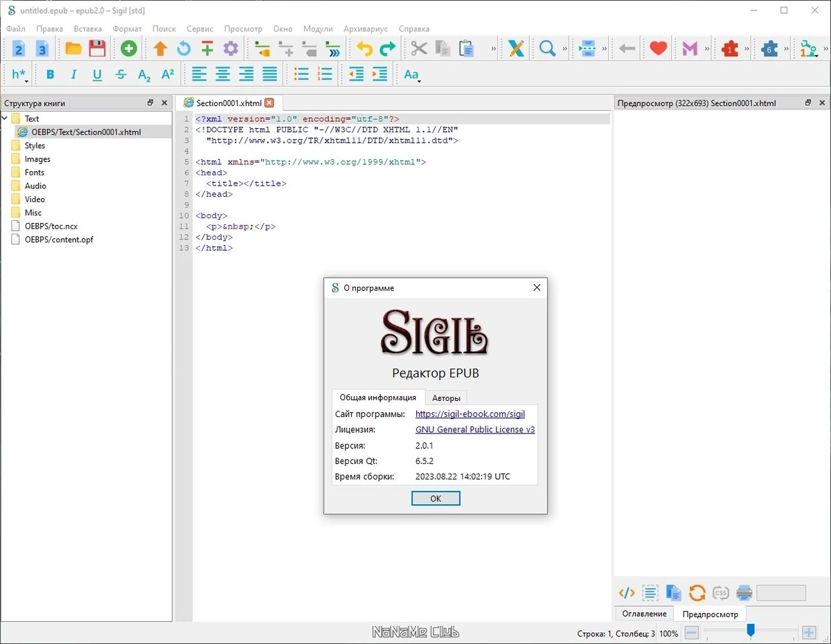Open Find and Replace magnifier icon
831x644 pixels.
pos(548,48)
